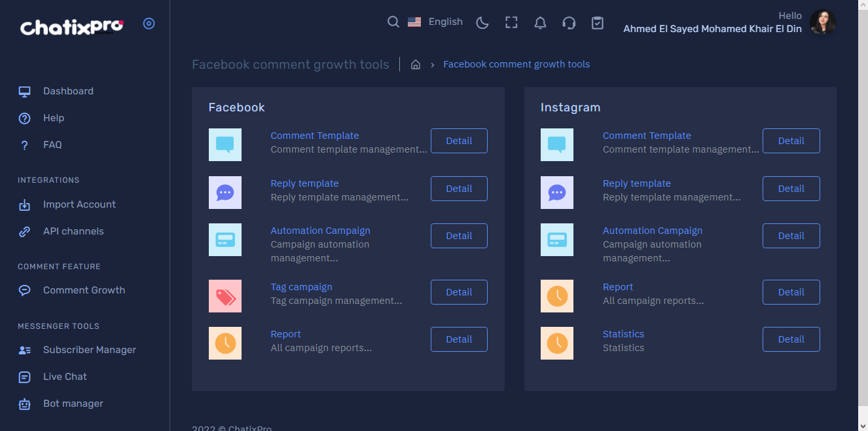The width and height of the screenshot is (868, 431).
Task: Click Detail for Facebook Automation Campaign
Action: pos(459,236)
